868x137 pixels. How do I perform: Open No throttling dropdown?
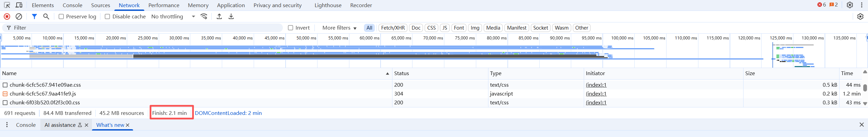(173, 16)
